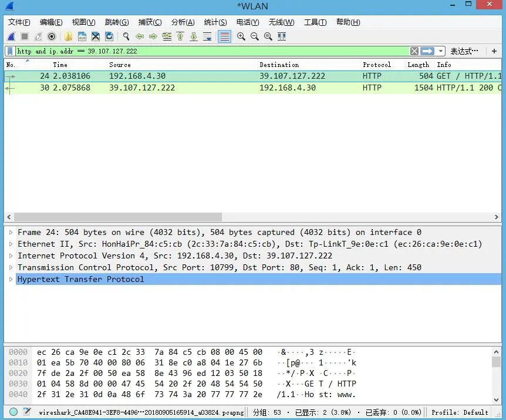Screen dimensions: 506x420
Task: Go forward to next packet arrow
Action: pos(153,36)
